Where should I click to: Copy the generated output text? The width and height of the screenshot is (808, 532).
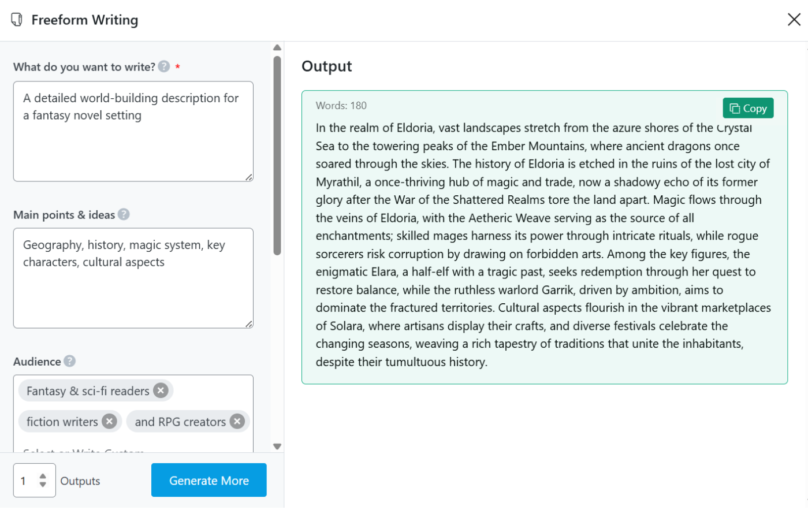click(747, 108)
